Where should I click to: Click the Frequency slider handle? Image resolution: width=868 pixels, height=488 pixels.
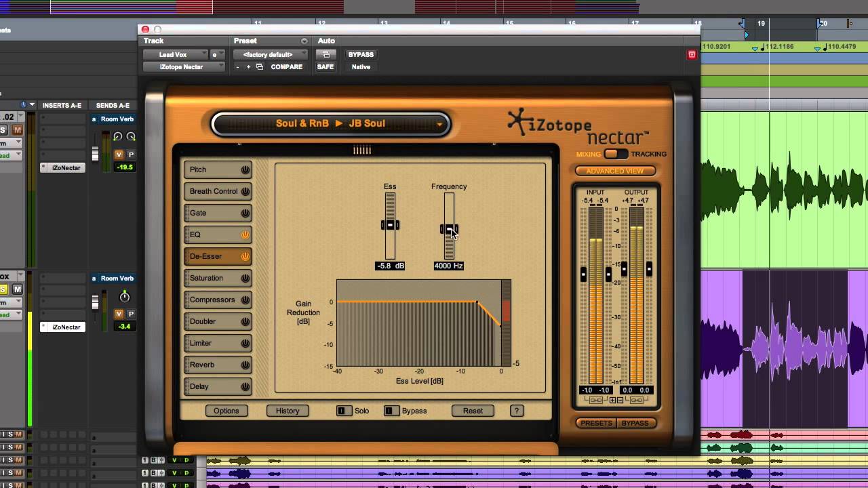[x=449, y=229]
